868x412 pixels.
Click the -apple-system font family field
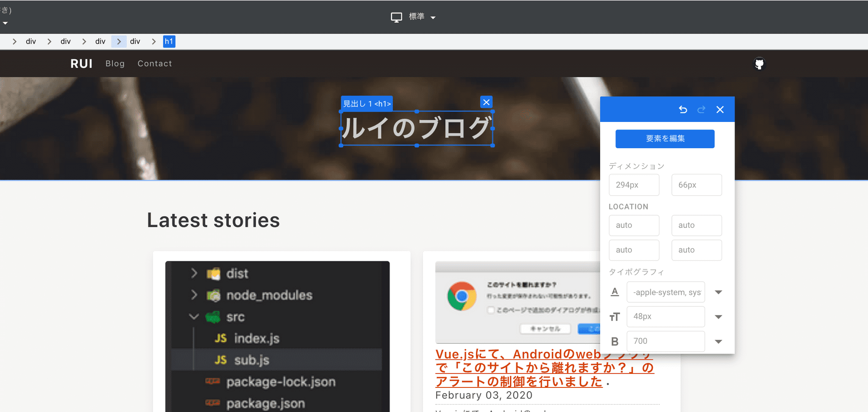pos(666,292)
